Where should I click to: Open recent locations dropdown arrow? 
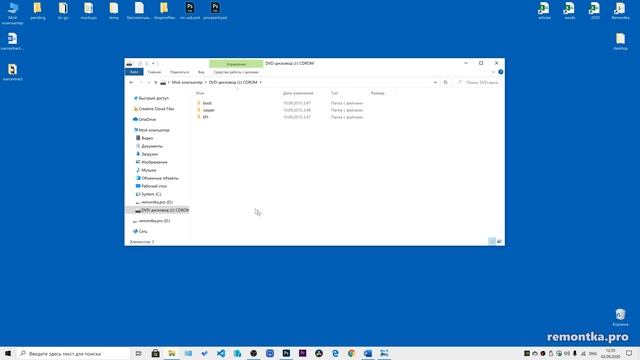click(149, 82)
